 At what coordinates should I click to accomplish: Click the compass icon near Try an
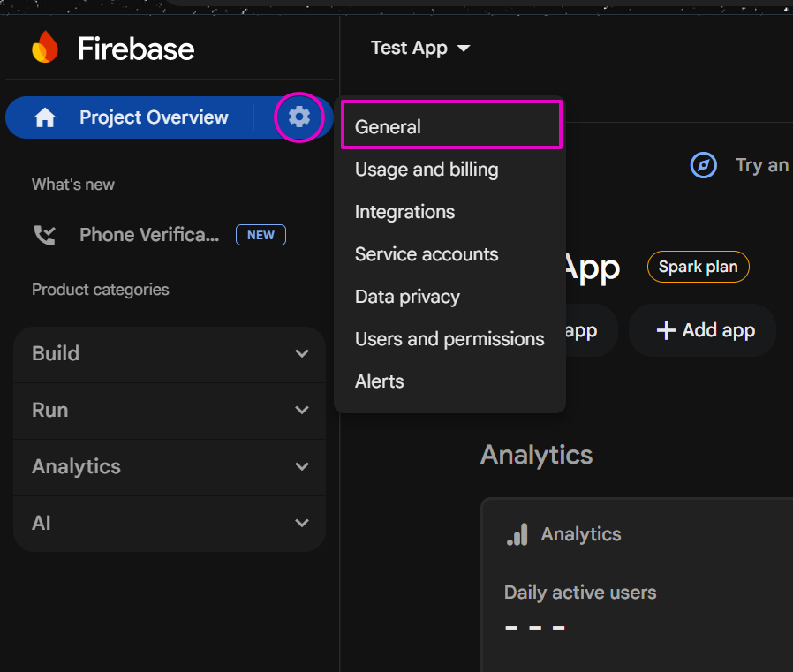coord(703,165)
